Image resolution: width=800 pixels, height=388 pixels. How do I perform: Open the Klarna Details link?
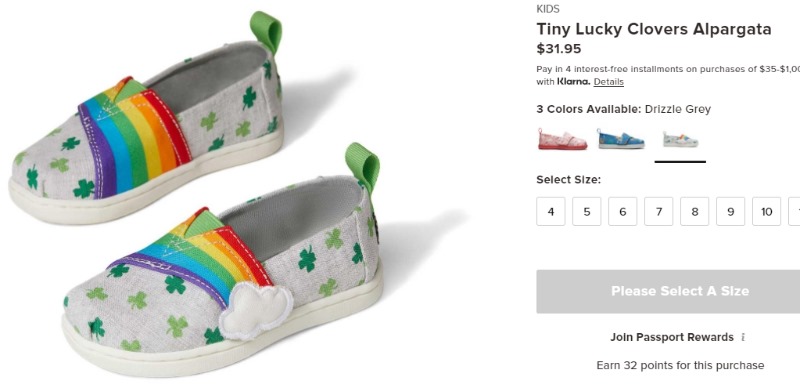609,82
